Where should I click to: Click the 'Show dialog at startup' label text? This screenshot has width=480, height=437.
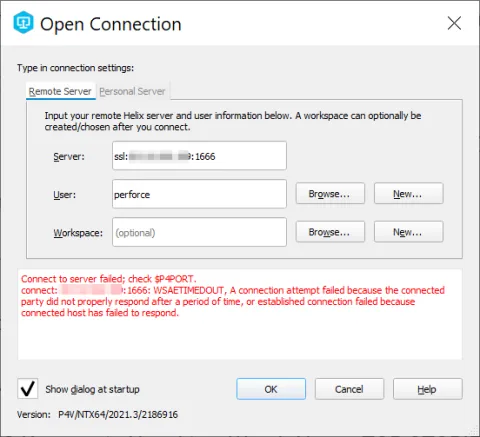point(92,389)
